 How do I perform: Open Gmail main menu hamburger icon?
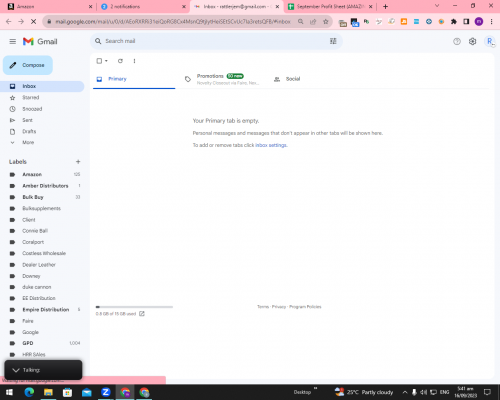point(13,41)
